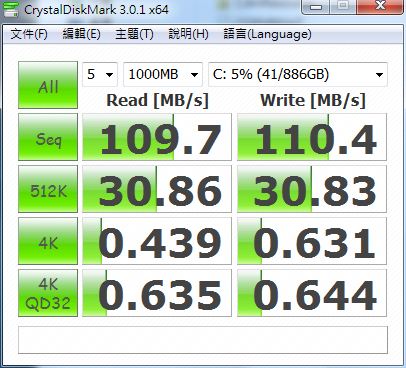The width and height of the screenshot is (406, 368).
Task: Open the drive selector showing C: 5%
Action: [x=298, y=74]
